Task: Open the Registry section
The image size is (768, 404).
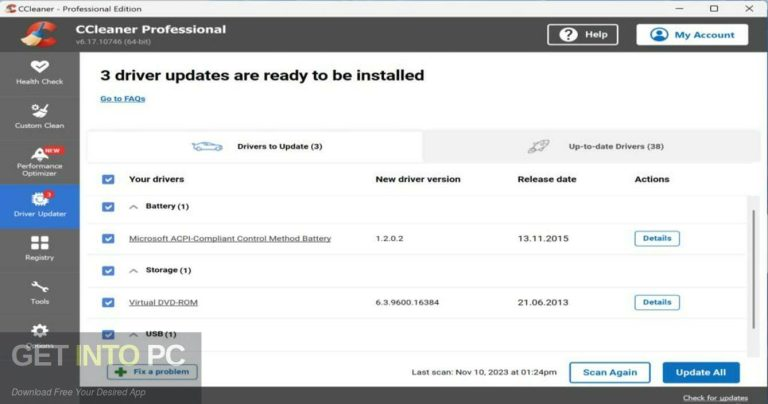Action: click(x=39, y=248)
